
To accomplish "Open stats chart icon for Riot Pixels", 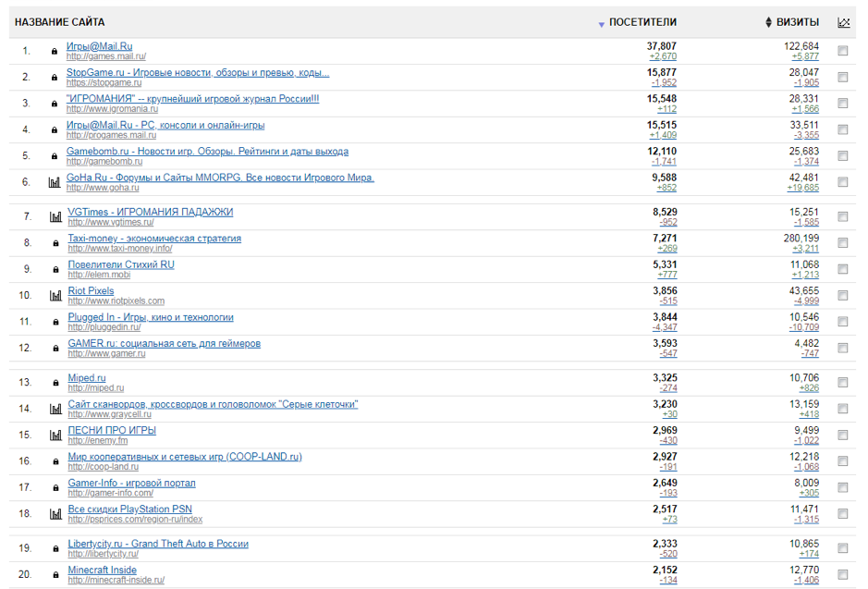I will (x=55, y=296).
